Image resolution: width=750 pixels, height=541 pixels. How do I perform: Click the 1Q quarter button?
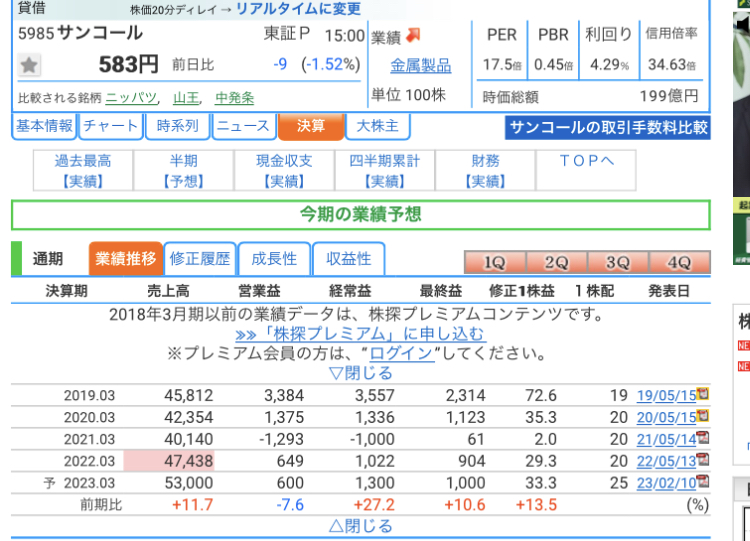pos(495,262)
